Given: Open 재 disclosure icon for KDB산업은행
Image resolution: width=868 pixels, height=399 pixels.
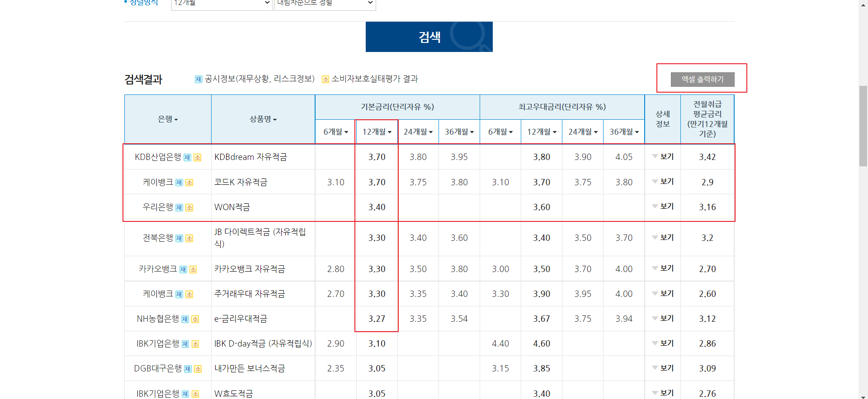Looking at the screenshot, I should (187, 158).
